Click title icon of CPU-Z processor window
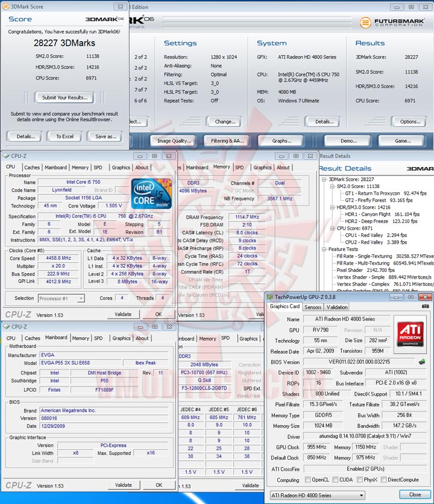 [6, 156]
